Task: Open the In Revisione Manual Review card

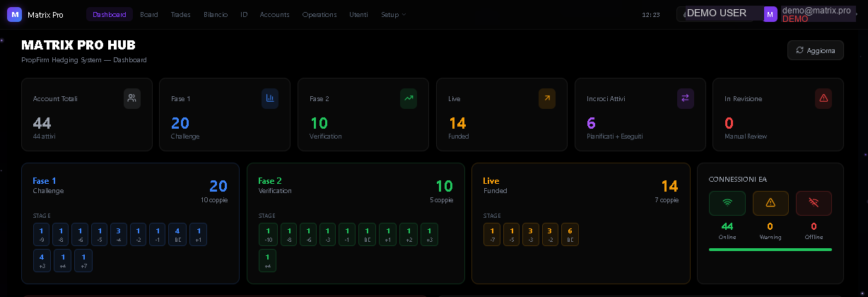Action: [778, 115]
